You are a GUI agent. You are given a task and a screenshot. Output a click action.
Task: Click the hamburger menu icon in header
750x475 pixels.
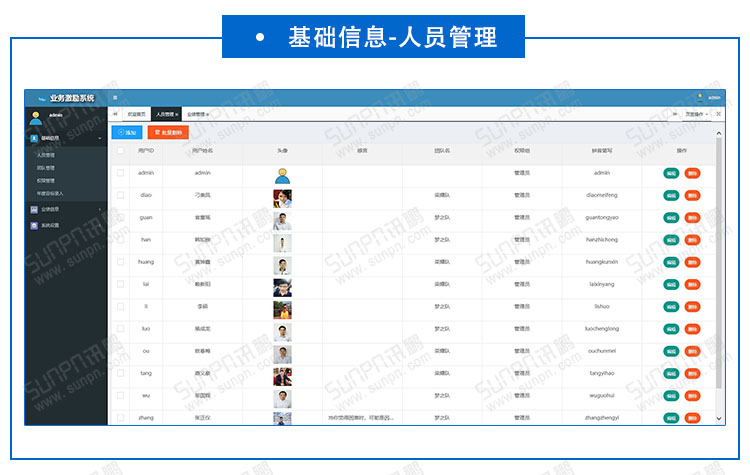click(x=115, y=97)
